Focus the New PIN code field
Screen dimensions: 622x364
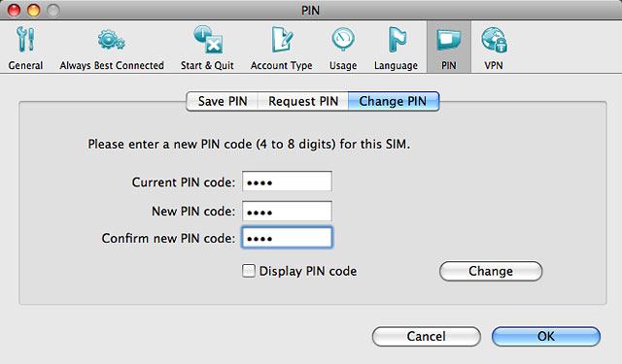click(x=287, y=211)
